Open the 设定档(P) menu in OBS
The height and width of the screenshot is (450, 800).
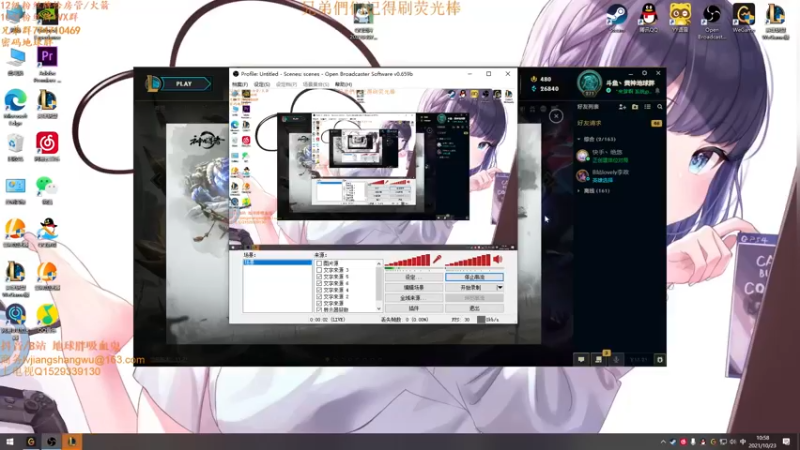pos(286,84)
